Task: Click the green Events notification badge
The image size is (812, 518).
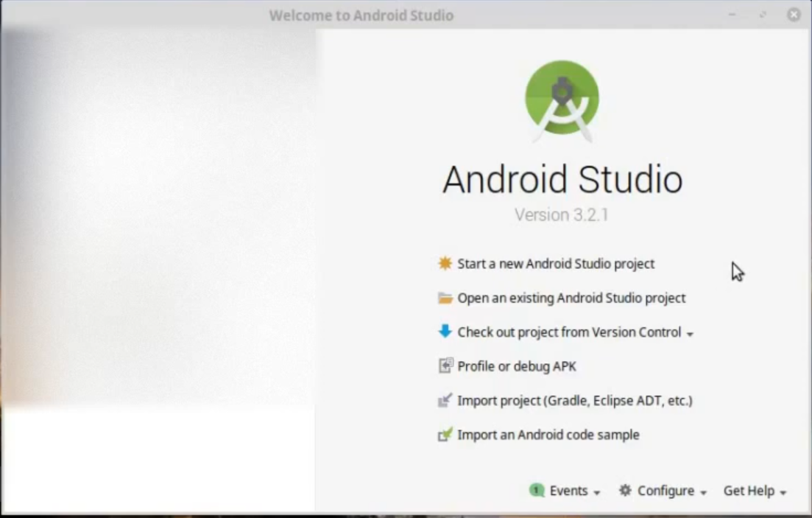Action: click(538, 490)
